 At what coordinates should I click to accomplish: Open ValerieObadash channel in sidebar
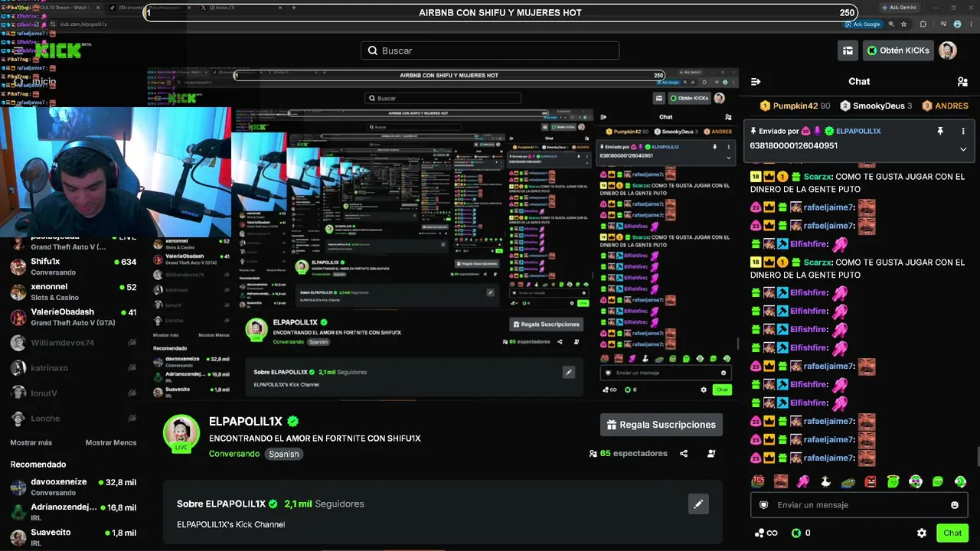(73, 317)
